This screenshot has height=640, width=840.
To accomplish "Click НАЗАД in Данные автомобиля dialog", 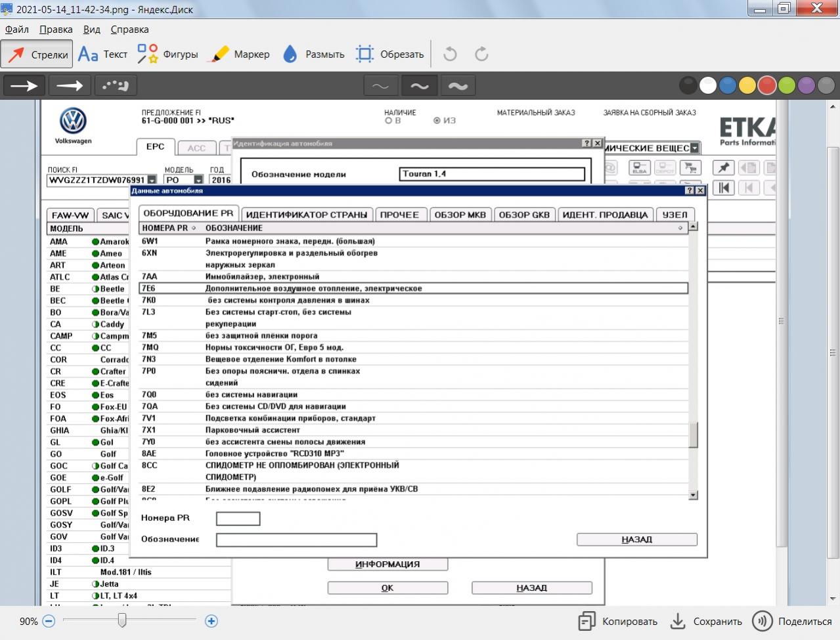I will [x=637, y=540].
